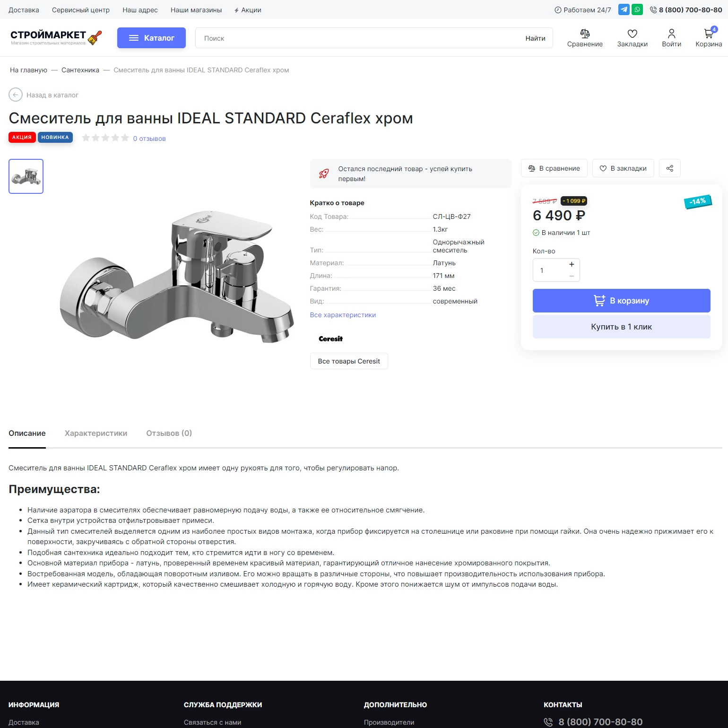Open the Telegram messenger icon
Viewport: 728px width, 728px height.
[624, 9]
